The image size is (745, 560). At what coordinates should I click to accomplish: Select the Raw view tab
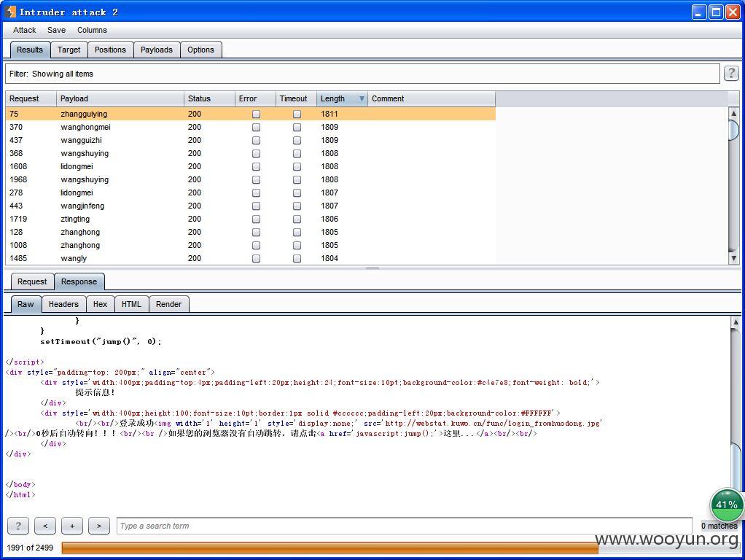tap(26, 304)
